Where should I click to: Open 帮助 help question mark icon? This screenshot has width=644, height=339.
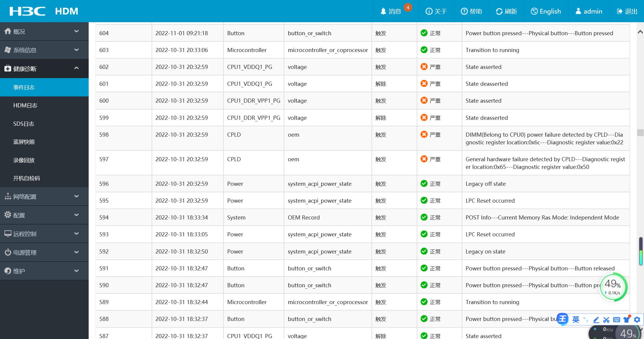click(x=464, y=12)
